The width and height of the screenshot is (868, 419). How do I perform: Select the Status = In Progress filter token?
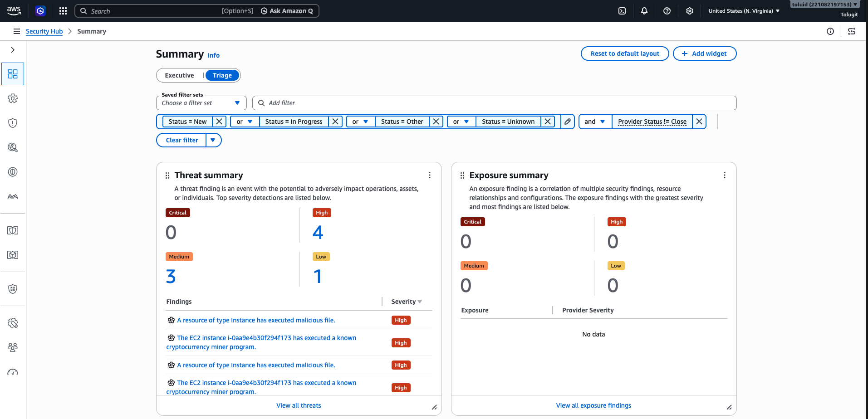click(294, 122)
